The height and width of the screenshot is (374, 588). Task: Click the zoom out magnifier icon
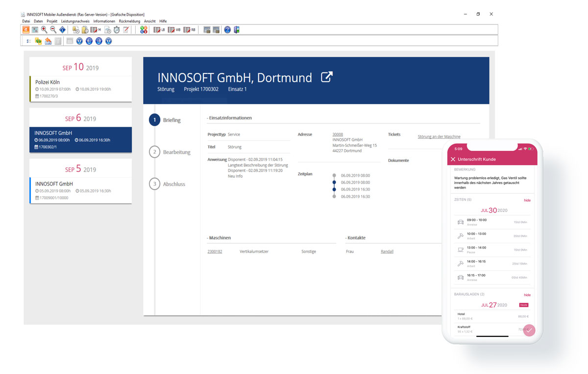53,30
